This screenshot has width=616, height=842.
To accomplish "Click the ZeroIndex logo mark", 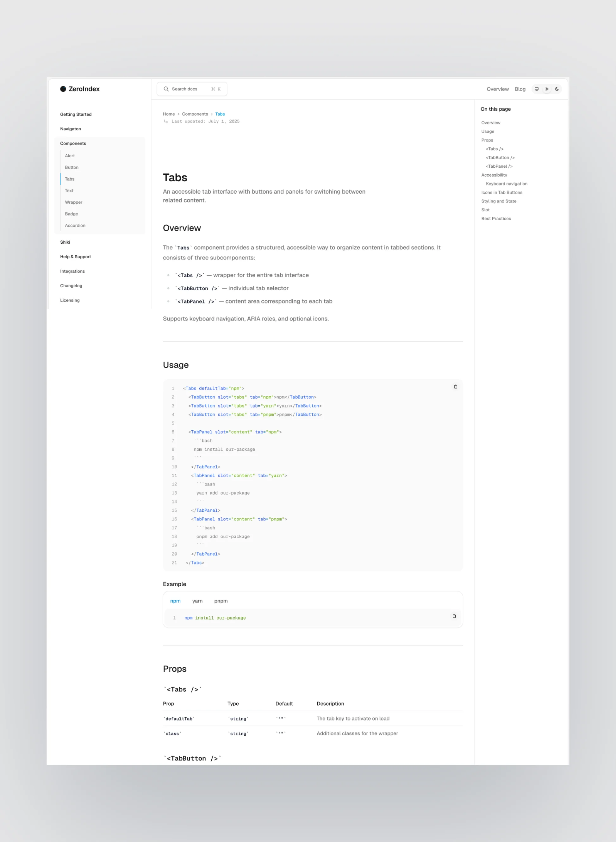I will point(63,89).
